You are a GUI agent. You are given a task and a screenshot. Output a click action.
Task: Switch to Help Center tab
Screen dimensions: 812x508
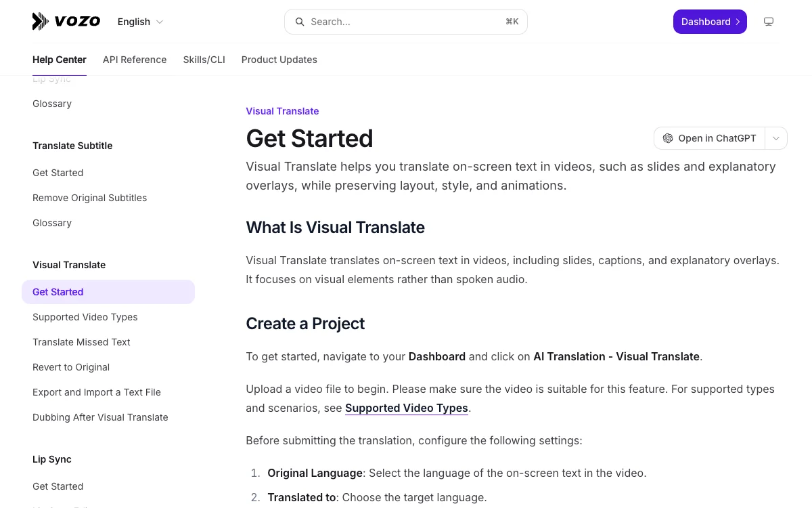tap(60, 60)
